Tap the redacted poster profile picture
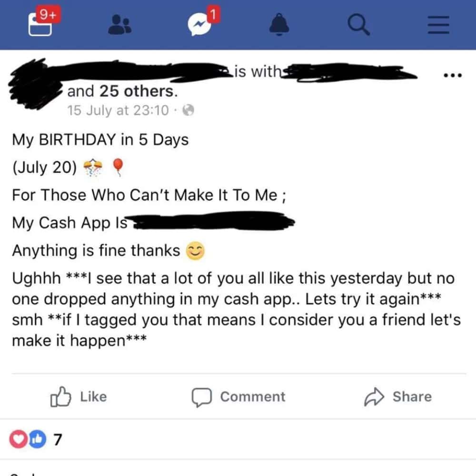Screen dimensions: 476x476 click(x=33, y=83)
